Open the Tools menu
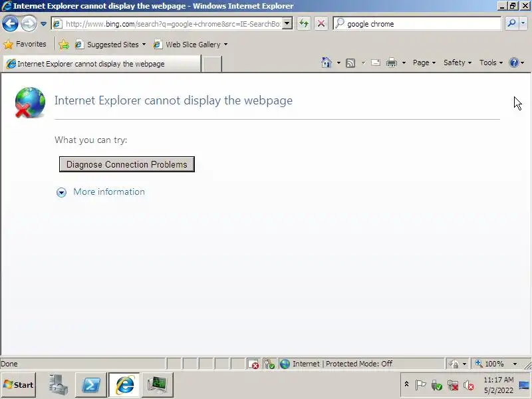The image size is (532, 399). pos(491,63)
